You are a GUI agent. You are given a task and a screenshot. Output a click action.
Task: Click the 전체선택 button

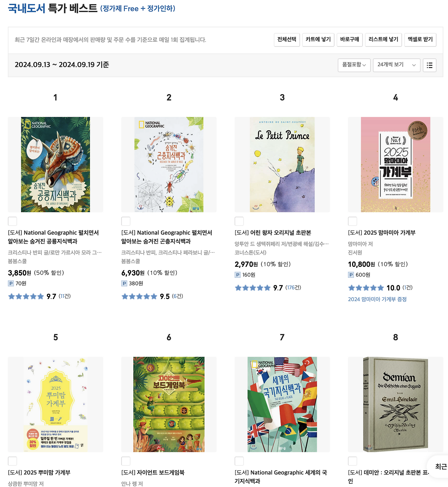pos(287,40)
